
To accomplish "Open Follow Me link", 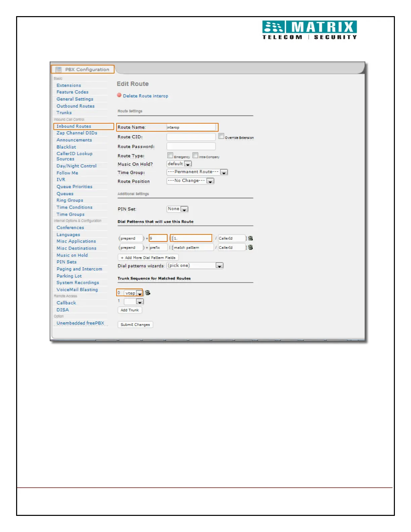I will 67,173.
